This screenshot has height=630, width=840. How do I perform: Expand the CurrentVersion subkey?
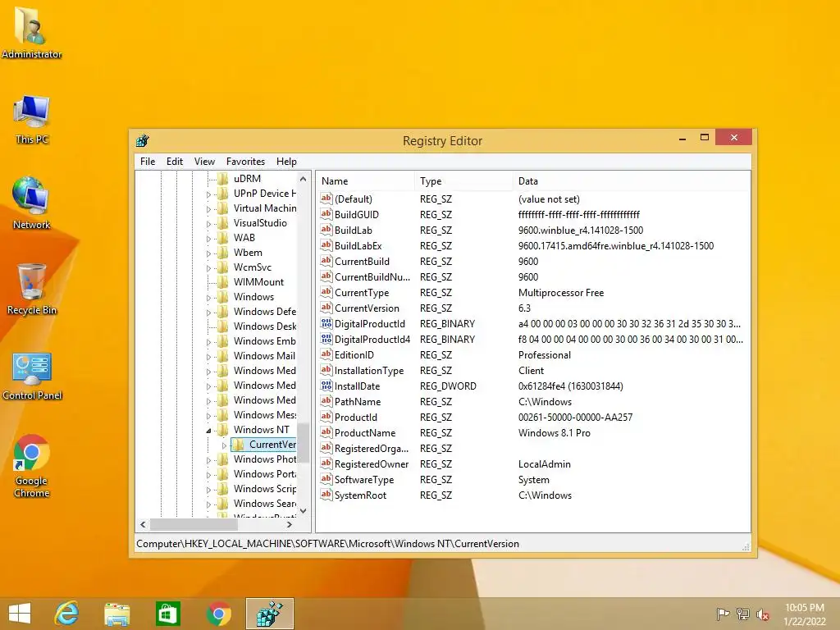(225, 445)
